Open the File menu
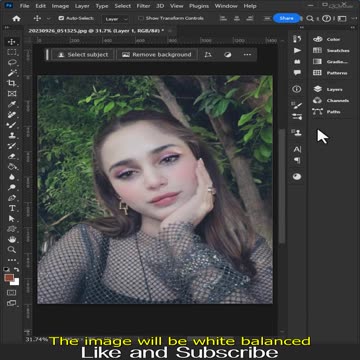360x360 pixels. coord(24,6)
